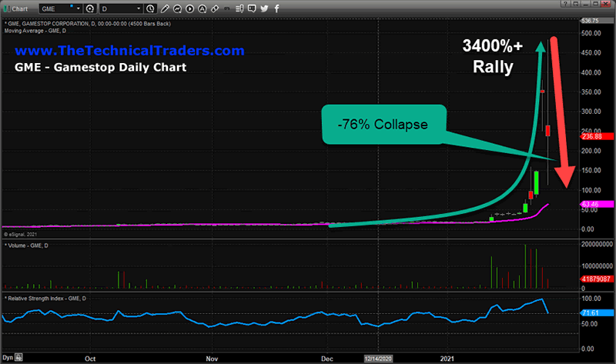Click the Dyn label at bottom left
Viewport: 616px width, 364px height.
pyautogui.click(x=8, y=358)
